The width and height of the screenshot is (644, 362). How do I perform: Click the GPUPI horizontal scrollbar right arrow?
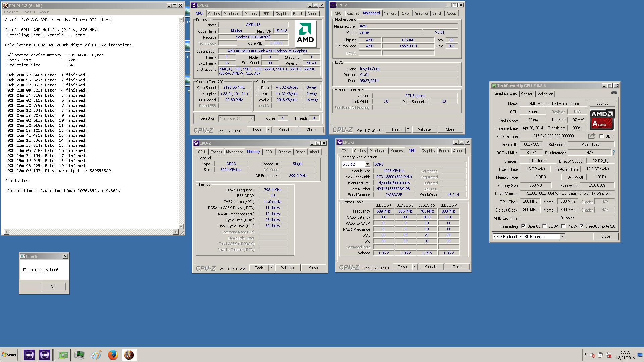176,232
